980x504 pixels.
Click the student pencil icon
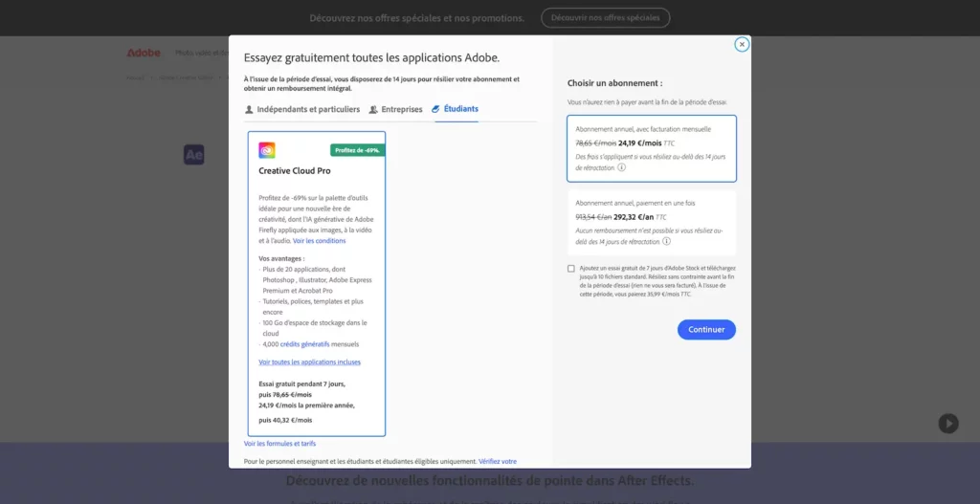(435, 109)
